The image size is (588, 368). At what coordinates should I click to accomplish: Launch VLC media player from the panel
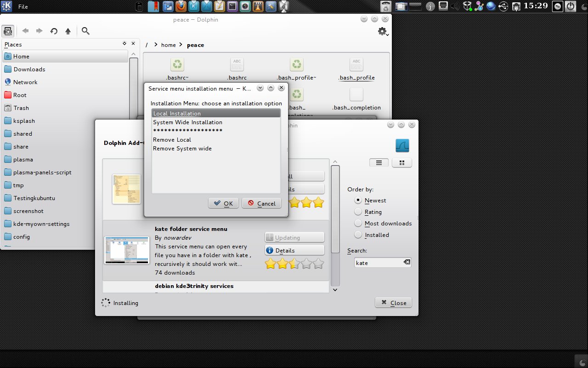coord(258,6)
